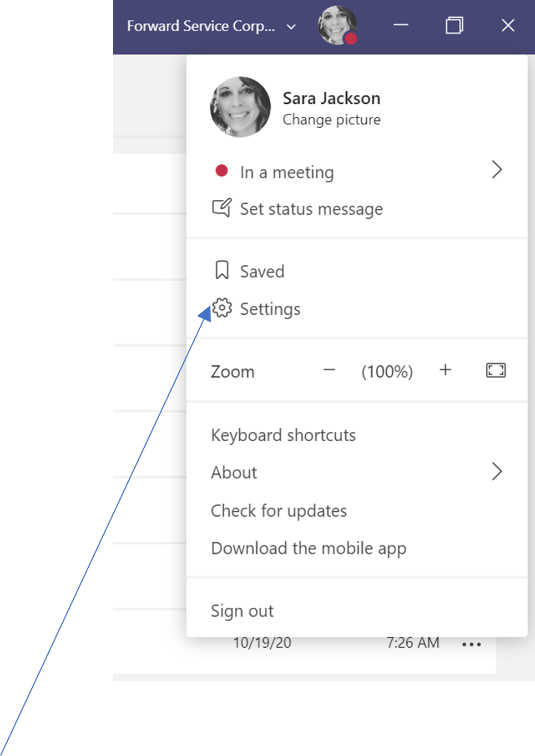Set a status message with the pencil icon
This screenshot has width=535, height=756.
click(221, 208)
